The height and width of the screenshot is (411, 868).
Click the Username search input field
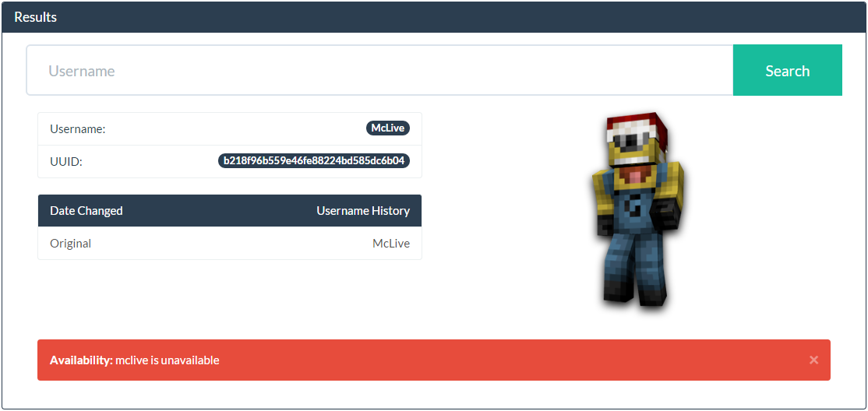coord(379,70)
